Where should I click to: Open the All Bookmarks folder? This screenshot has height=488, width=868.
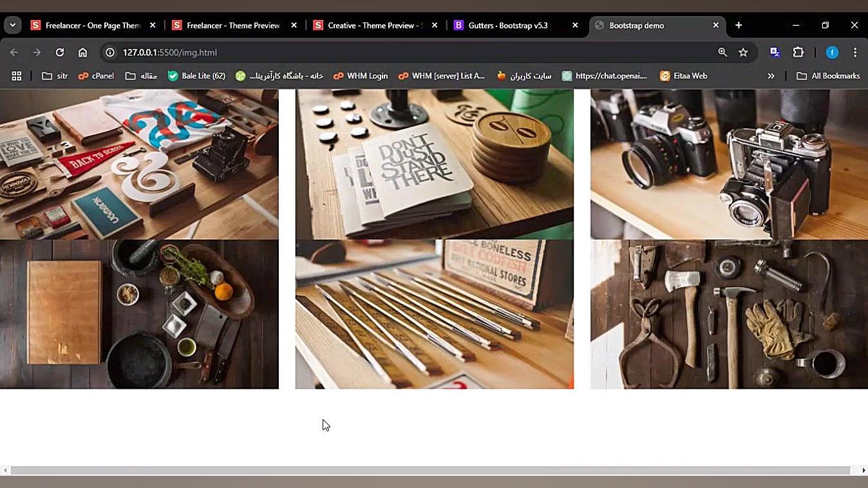pyautogui.click(x=828, y=76)
